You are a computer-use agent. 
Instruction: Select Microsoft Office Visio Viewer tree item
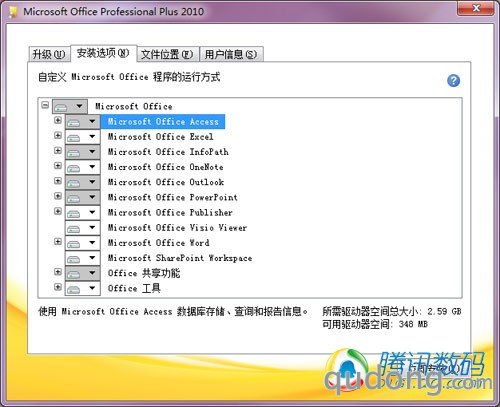click(x=177, y=228)
